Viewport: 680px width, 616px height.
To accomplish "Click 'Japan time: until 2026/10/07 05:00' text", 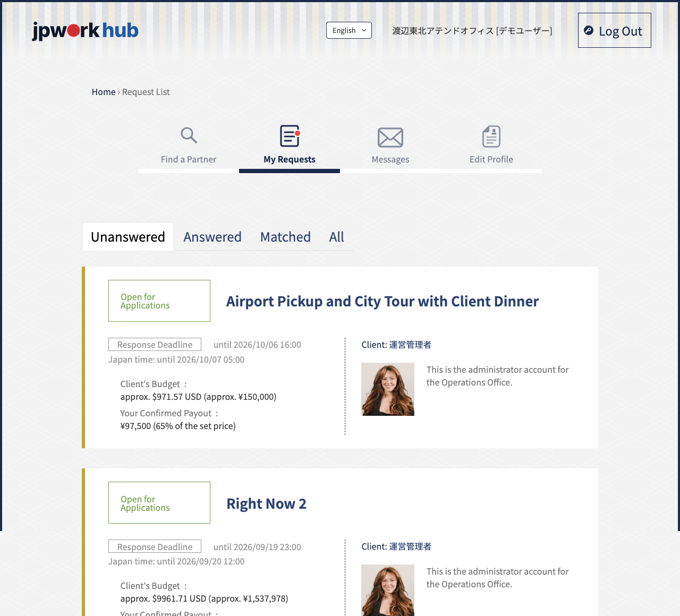I will coord(176,360).
